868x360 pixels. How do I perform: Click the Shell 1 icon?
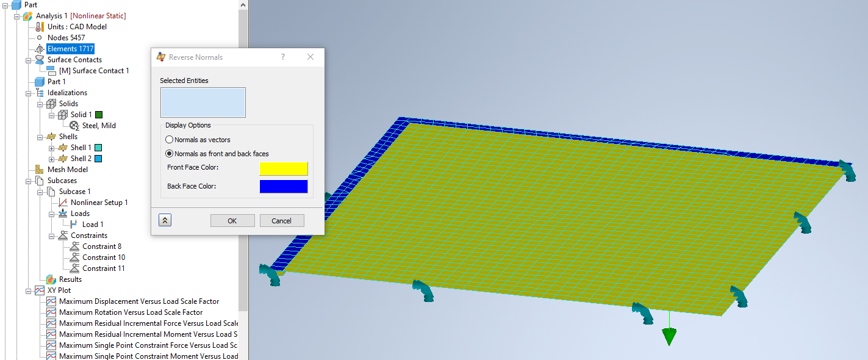(x=63, y=148)
